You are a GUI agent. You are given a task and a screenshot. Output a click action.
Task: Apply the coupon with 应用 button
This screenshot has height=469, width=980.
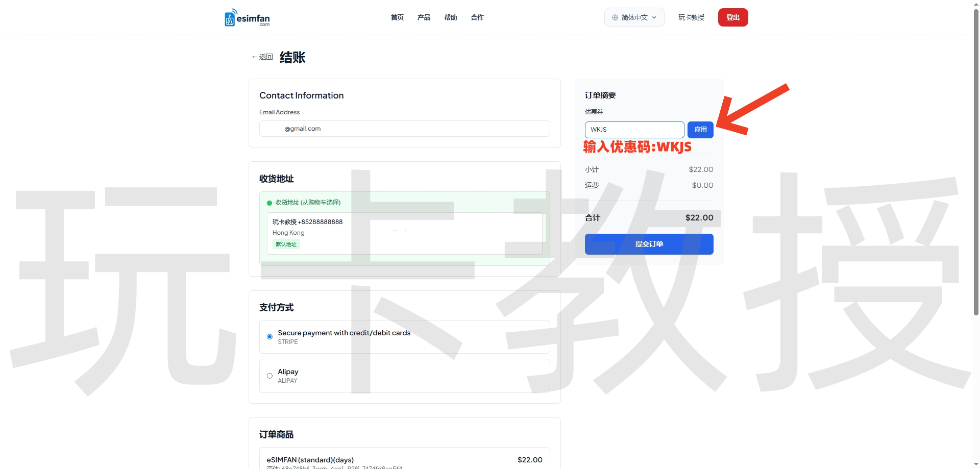pos(700,130)
